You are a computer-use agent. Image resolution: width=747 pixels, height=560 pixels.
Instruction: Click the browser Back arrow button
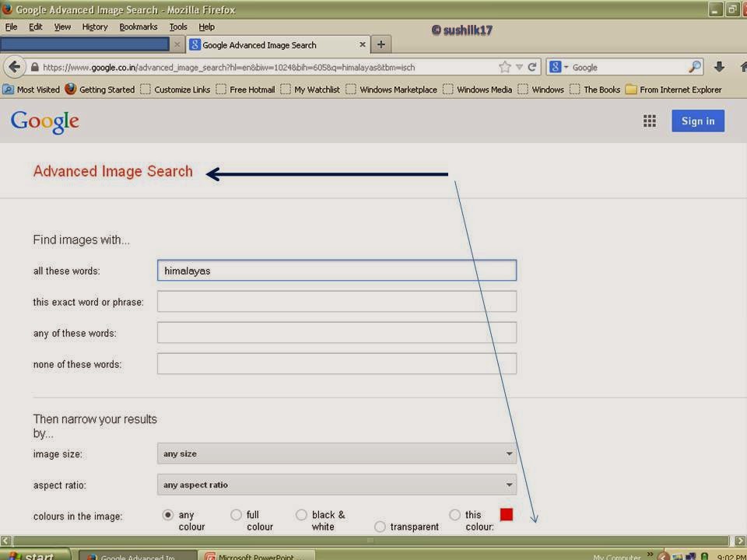(x=15, y=67)
